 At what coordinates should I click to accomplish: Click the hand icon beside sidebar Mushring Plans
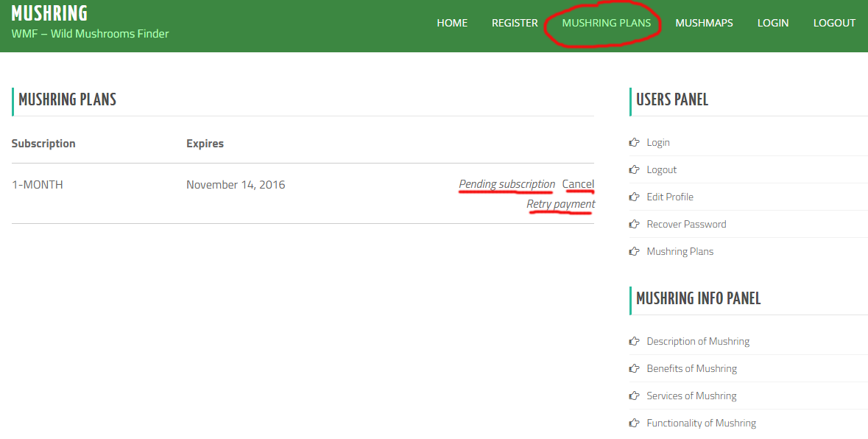click(x=635, y=251)
